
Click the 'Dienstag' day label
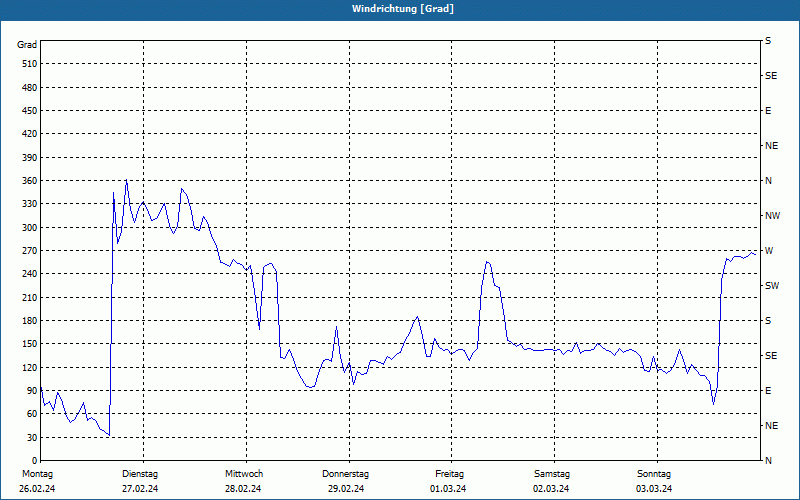(x=140, y=474)
